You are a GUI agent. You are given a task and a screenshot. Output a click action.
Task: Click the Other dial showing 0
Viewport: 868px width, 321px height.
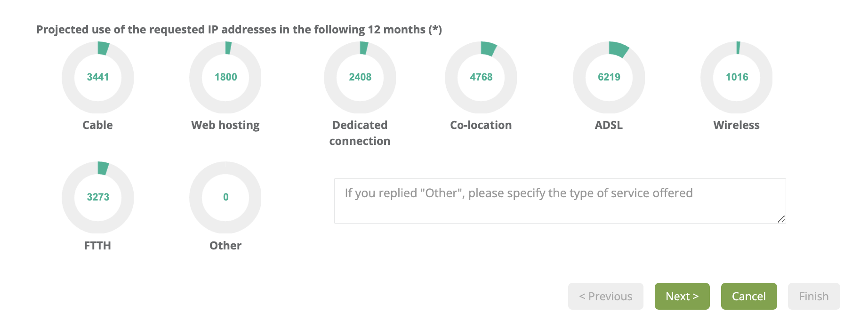pos(225,197)
